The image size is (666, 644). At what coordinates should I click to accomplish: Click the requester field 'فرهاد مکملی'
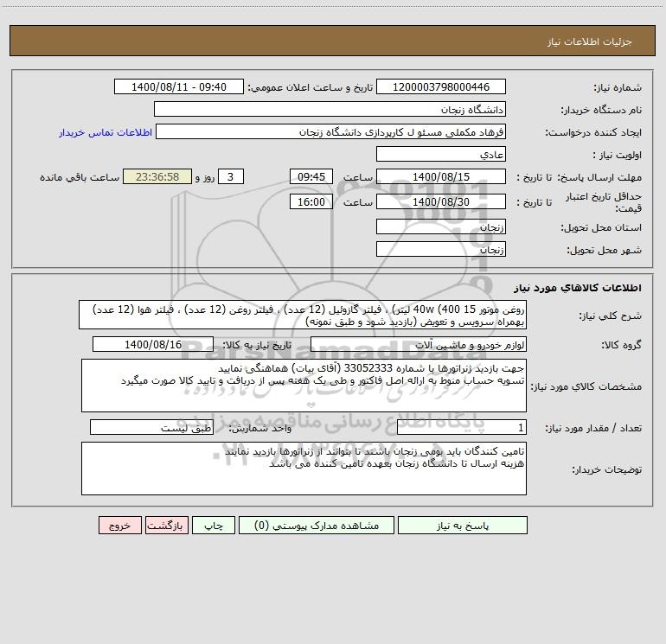coord(330,131)
